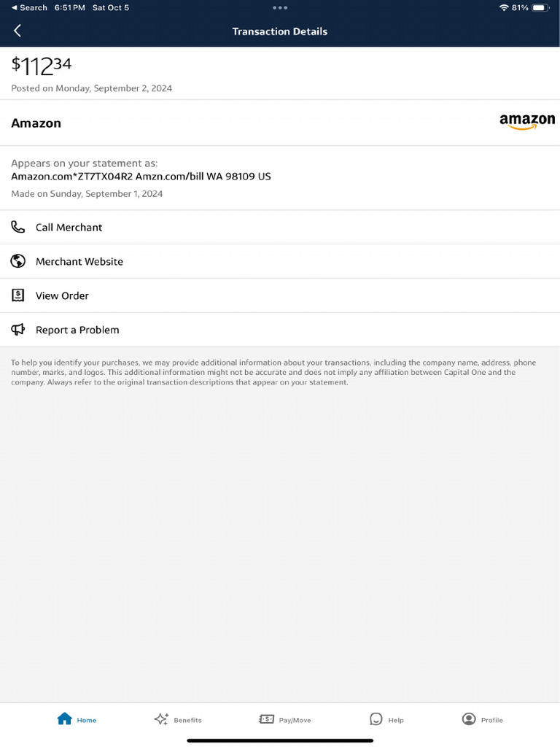Tap the receipt icon for View Order
560x747 pixels.
click(18, 295)
